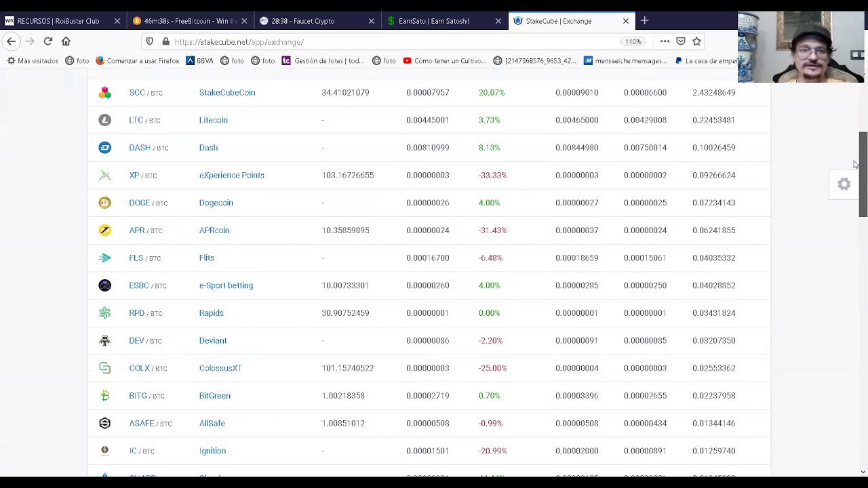868x488 pixels.
Task: Reload the current page
Action: (x=48, y=41)
